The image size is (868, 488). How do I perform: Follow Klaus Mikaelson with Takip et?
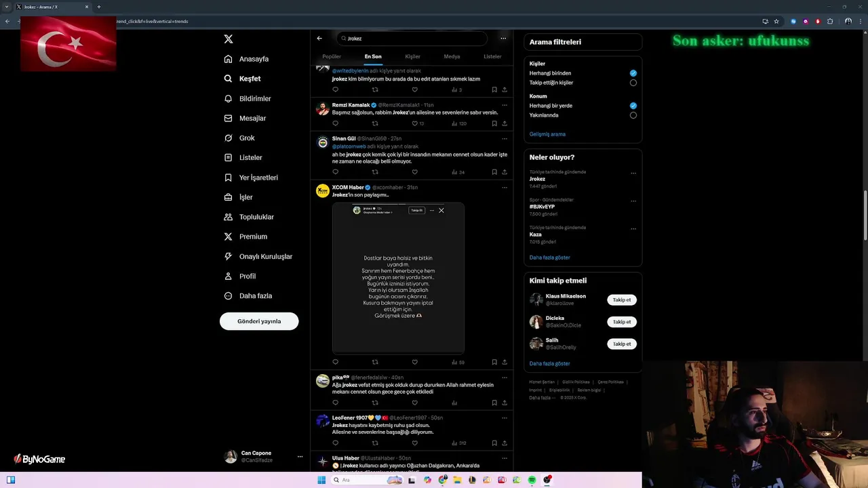(x=622, y=300)
